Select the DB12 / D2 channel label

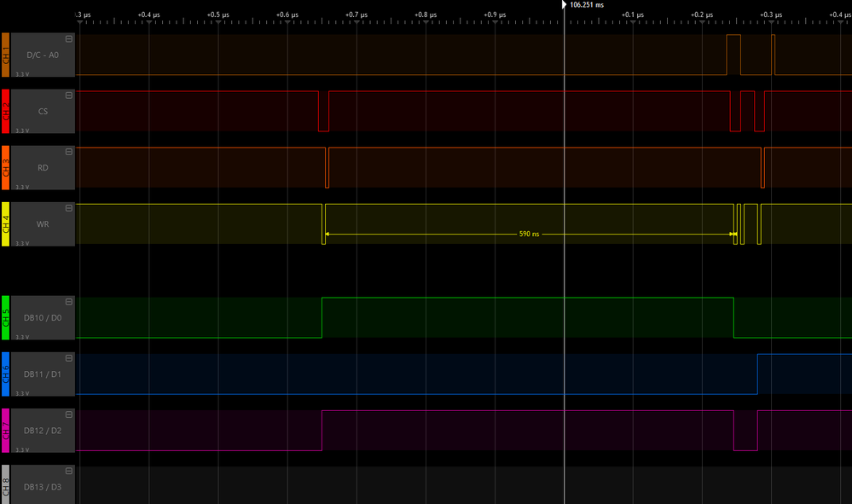[43, 431]
